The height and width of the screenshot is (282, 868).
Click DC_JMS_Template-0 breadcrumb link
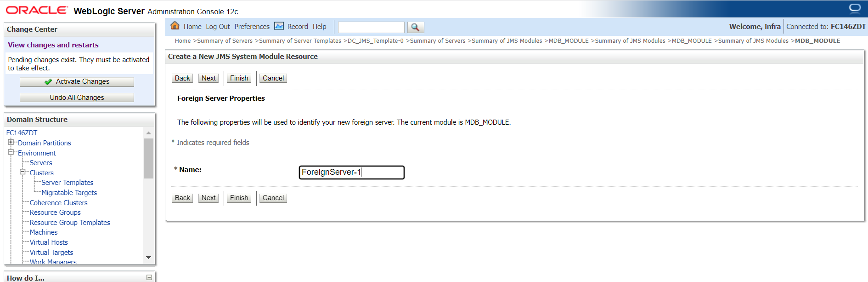[376, 41]
